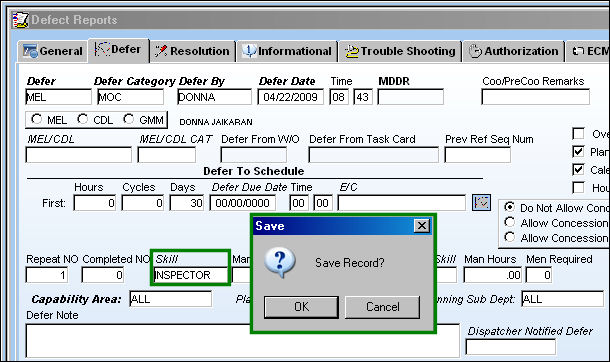This screenshot has width=610, height=362.
Task: Click the Defer Category field with MOC
Action: point(130,97)
